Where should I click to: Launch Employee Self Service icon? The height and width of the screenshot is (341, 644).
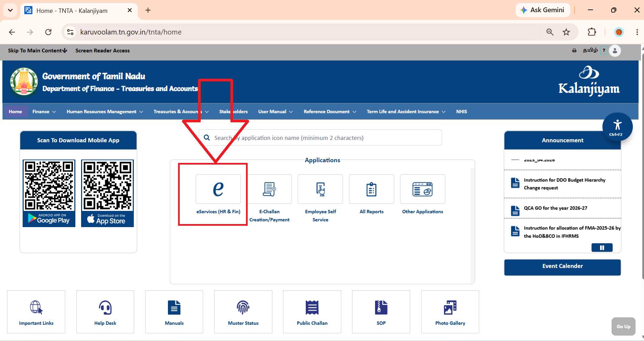click(320, 189)
